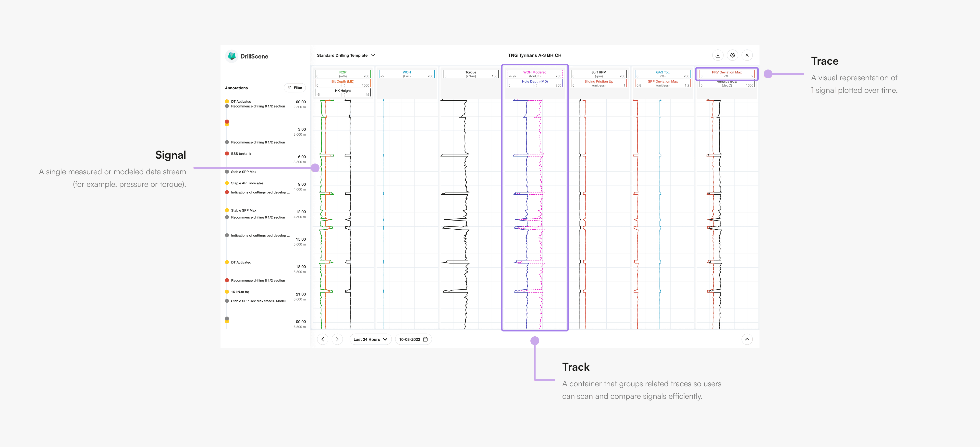
Task: Go to next time range arrow
Action: pyautogui.click(x=337, y=339)
